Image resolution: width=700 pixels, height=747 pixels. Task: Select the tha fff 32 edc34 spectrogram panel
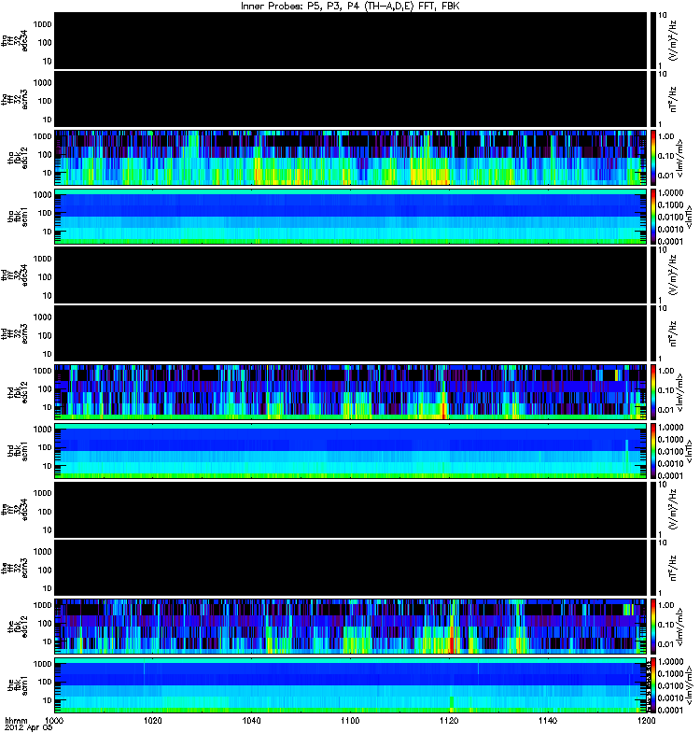click(351, 41)
